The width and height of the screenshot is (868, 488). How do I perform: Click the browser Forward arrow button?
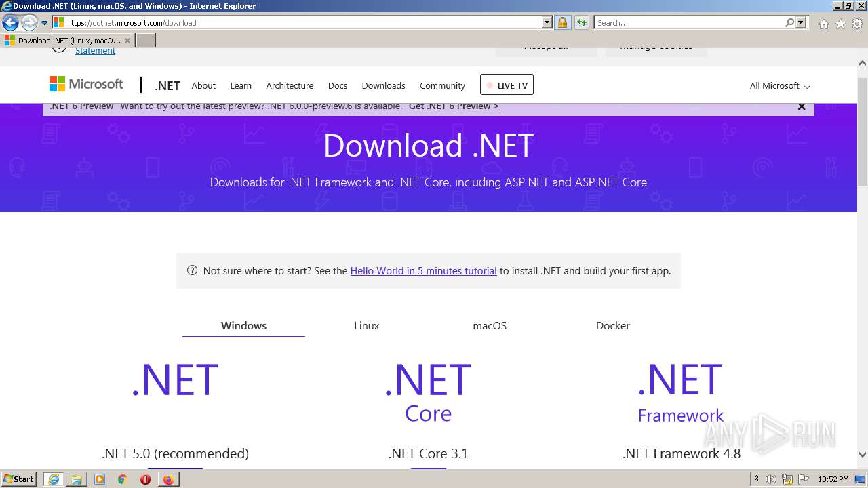pos(28,23)
